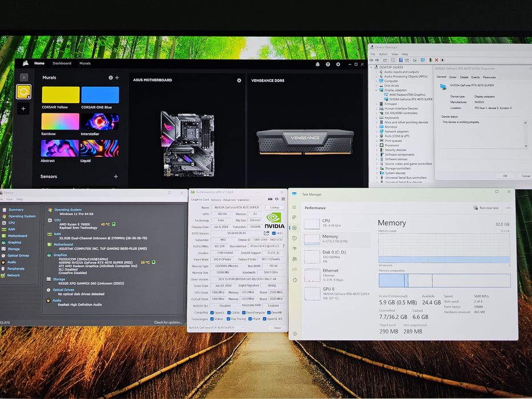This screenshot has height=399, width=532.
Task: Expand Network adapters node in Device Manager
Action: click(376, 131)
